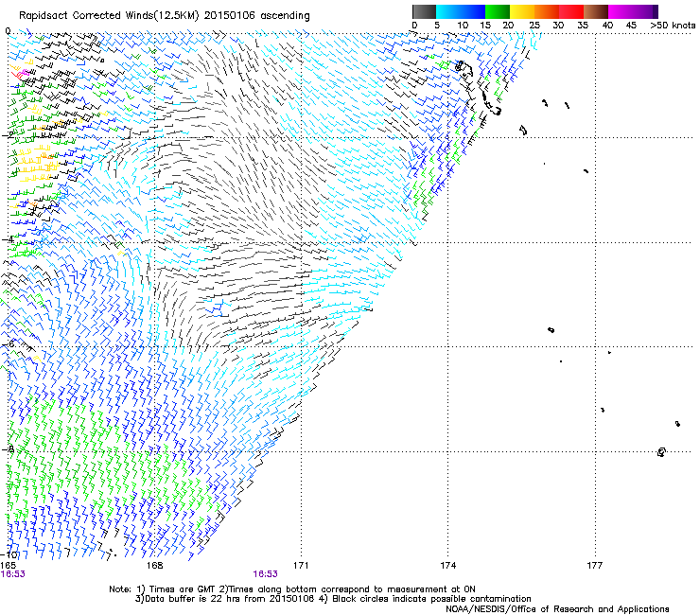Click the yellow 20-25 knots legend swatch
The image size is (700, 615).
[x=522, y=11]
